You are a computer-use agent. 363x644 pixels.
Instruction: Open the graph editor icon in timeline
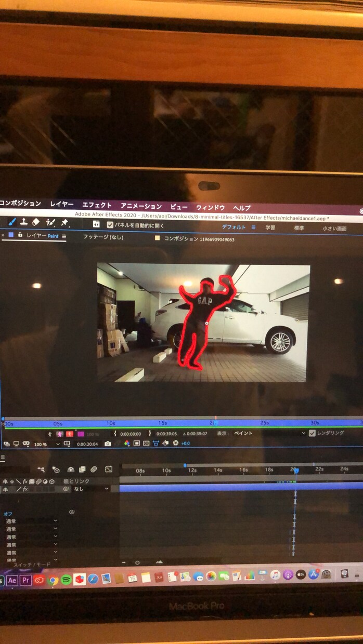109,469
